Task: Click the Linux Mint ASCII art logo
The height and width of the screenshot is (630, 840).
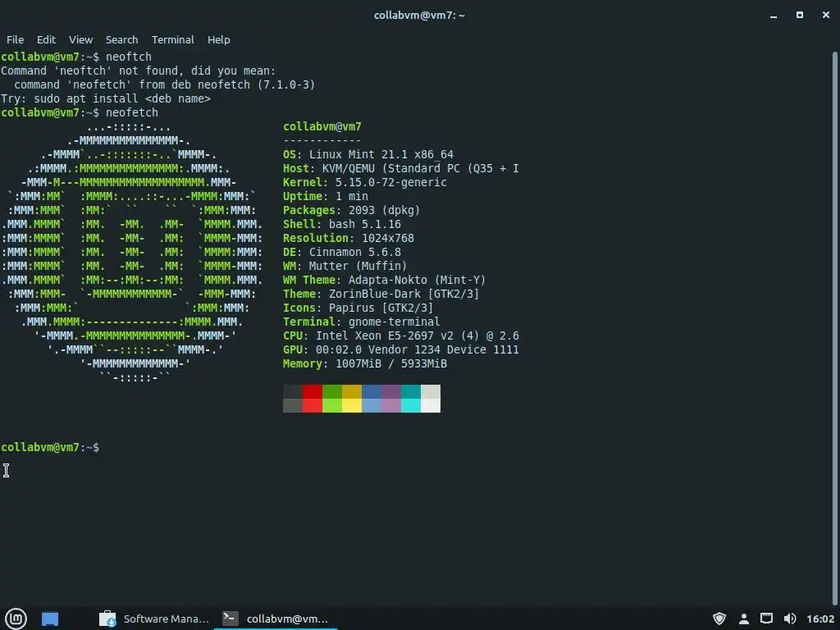Action: (132, 252)
